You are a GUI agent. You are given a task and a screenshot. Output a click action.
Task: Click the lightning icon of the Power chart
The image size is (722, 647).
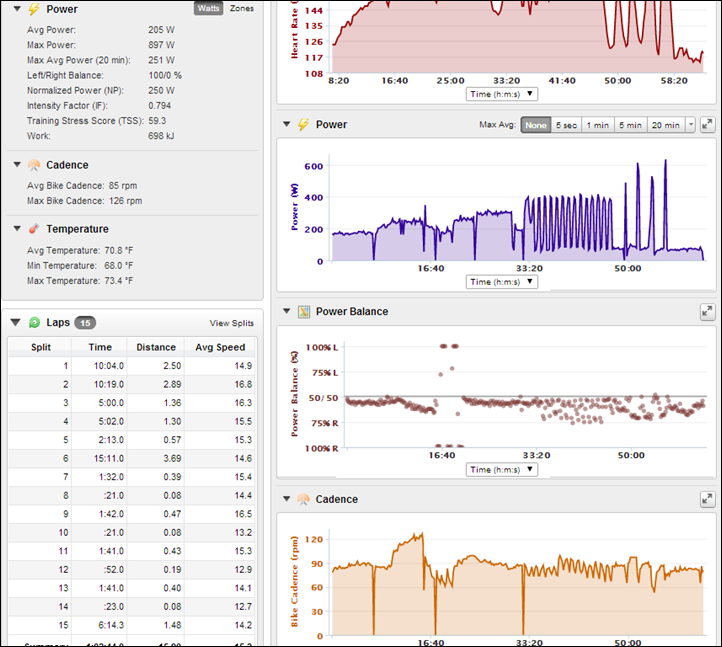click(303, 124)
